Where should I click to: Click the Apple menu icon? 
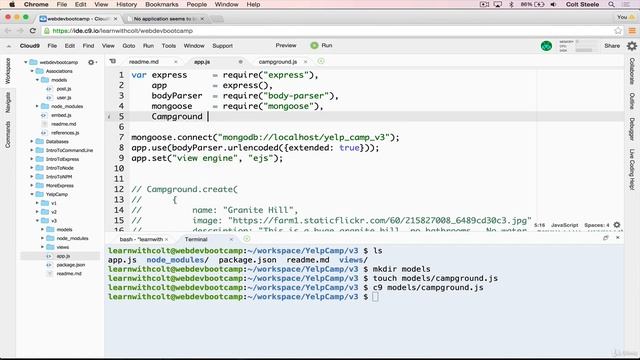coord(12,4)
